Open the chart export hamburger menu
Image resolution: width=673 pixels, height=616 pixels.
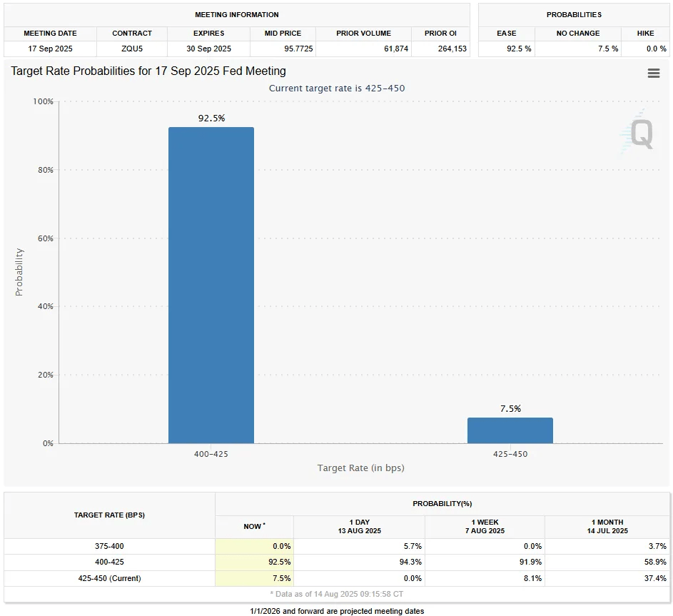[x=653, y=73]
